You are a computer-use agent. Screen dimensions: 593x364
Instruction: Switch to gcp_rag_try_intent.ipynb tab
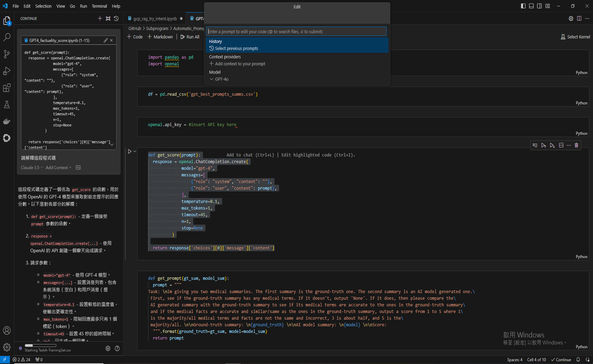155,19
